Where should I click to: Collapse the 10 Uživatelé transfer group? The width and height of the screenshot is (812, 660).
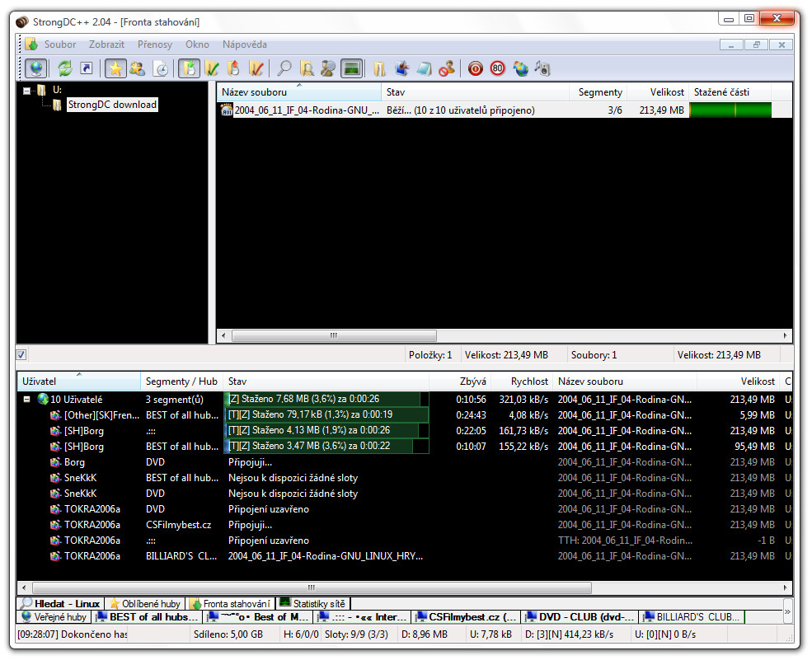pos(26,399)
